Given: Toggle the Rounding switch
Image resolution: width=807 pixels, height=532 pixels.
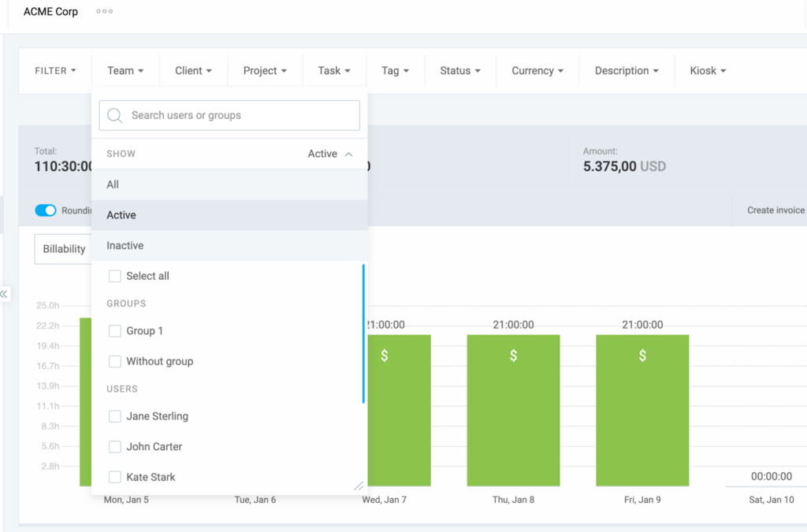Looking at the screenshot, I should [46, 210].
